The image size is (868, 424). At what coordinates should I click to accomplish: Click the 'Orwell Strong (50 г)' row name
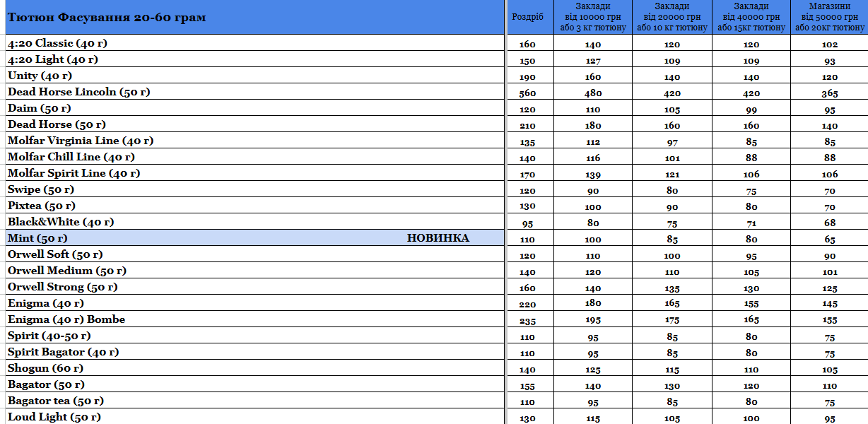(x=63, y=287)
